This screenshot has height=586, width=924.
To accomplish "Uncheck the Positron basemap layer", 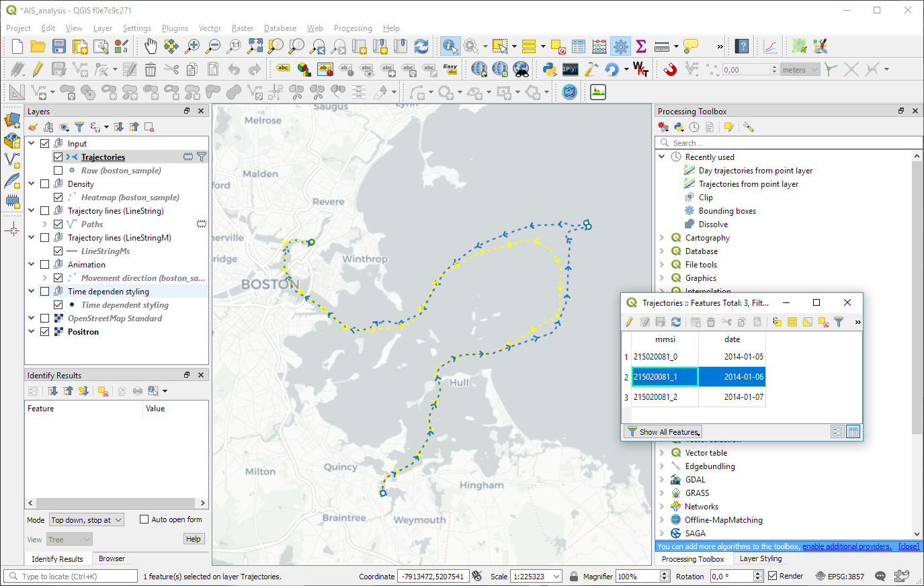I will point(45,332).
